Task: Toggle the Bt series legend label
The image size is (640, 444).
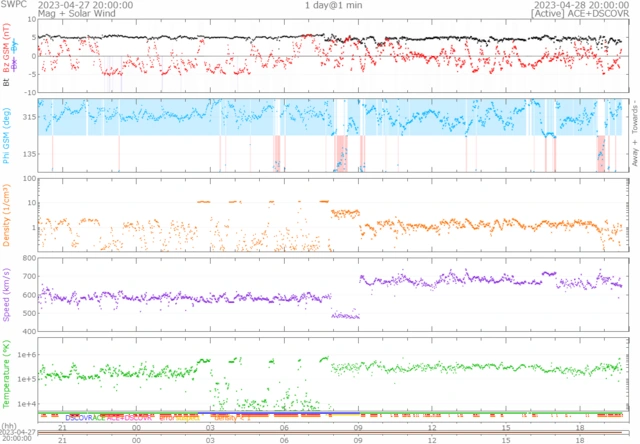Action: 6,86
